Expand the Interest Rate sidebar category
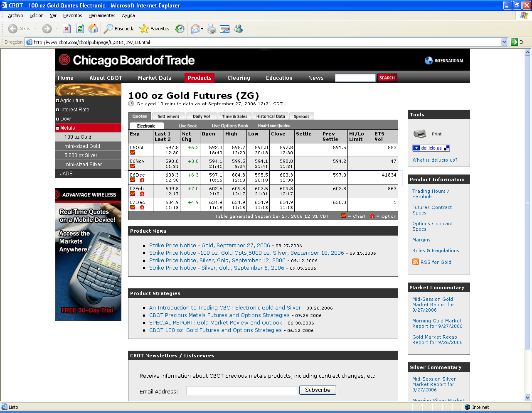532x413 pixels. tap(57, 110)
